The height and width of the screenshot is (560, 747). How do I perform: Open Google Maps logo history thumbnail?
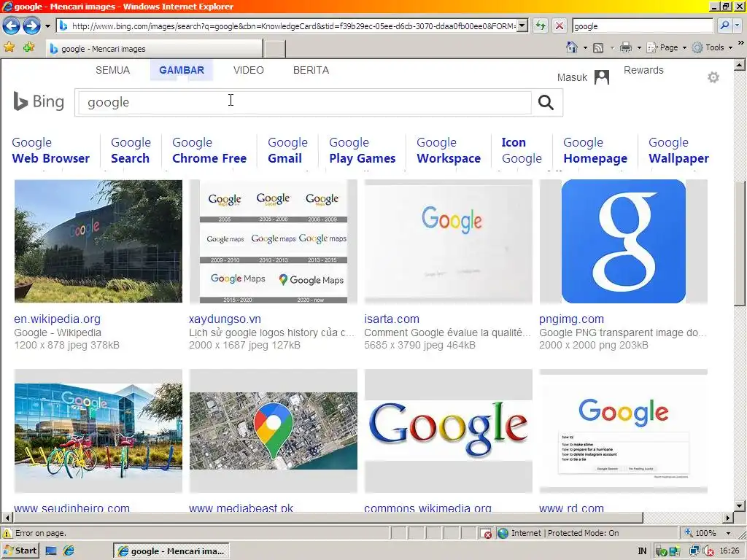[274, 241]
